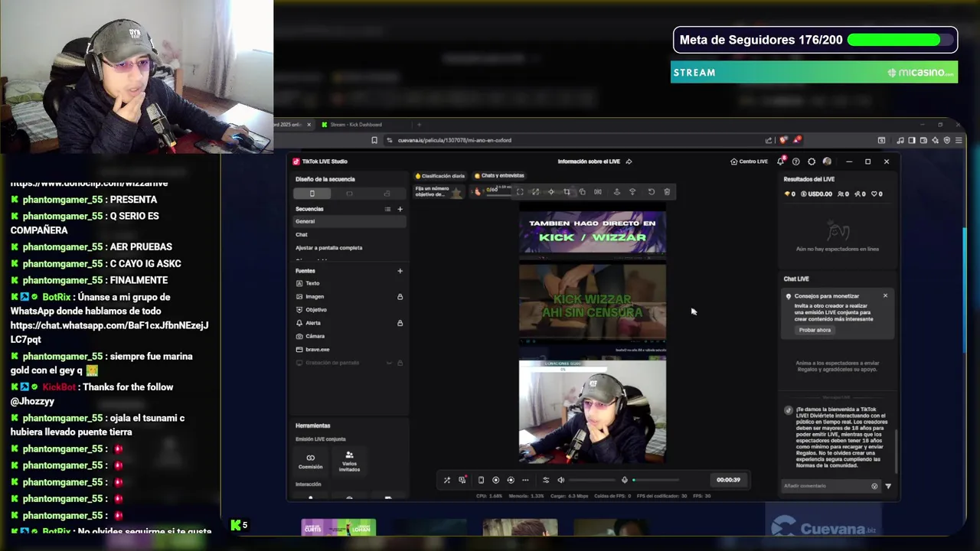Mute the microphone
This screenshot has height=551, width=980.
pos(625,480)
